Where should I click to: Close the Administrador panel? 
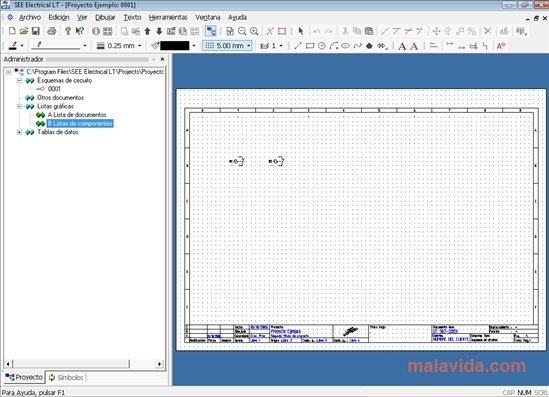pos(162,60)
